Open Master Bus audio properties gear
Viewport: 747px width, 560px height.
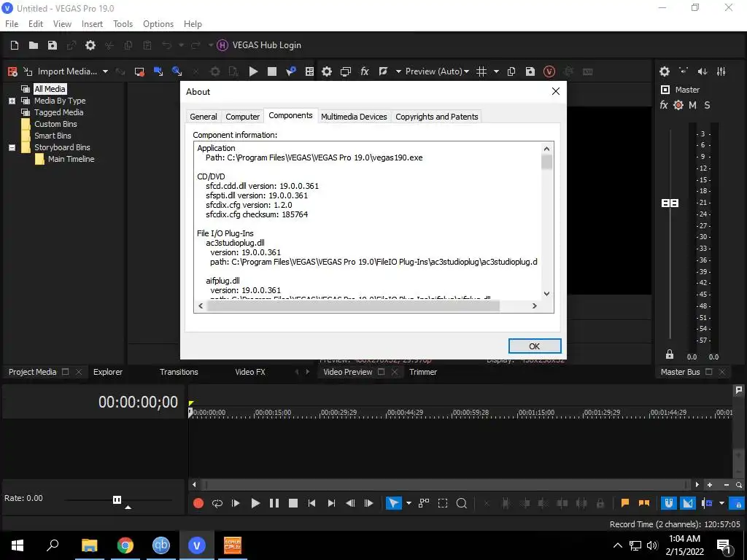[665, 71]
